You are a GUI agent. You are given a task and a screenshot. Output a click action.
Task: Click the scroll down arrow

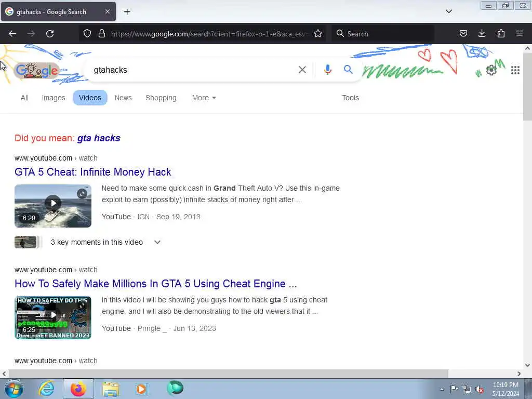[528, 365]
